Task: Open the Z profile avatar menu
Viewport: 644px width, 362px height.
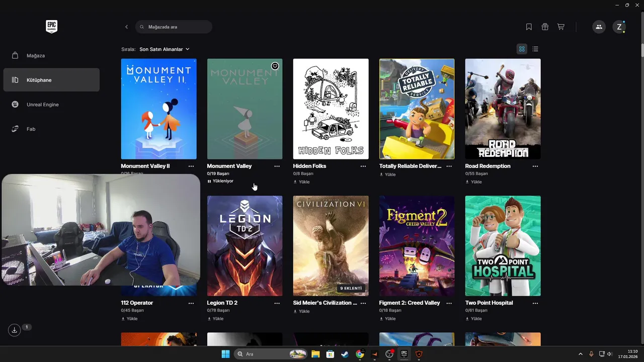Action: point(619,27)
